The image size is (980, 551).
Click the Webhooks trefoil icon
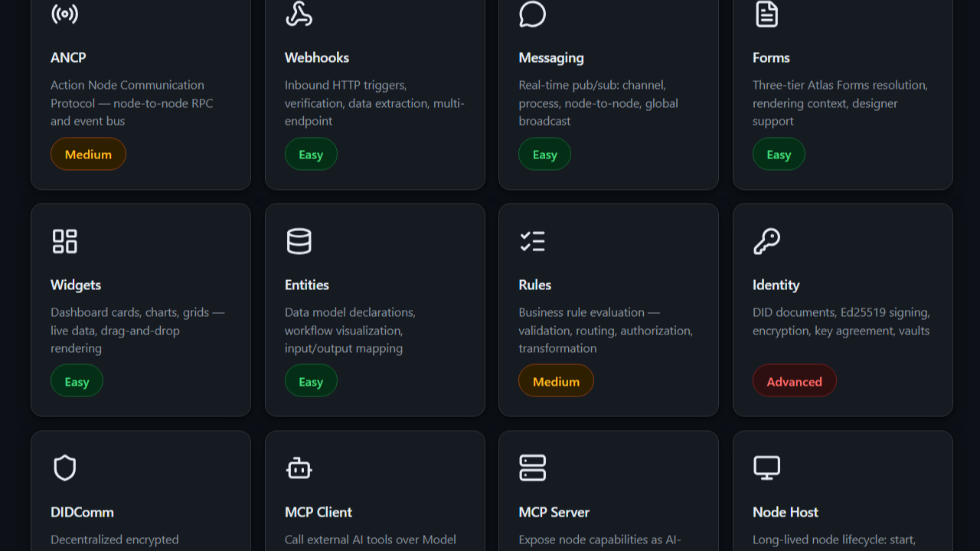(x=299, y=14)
